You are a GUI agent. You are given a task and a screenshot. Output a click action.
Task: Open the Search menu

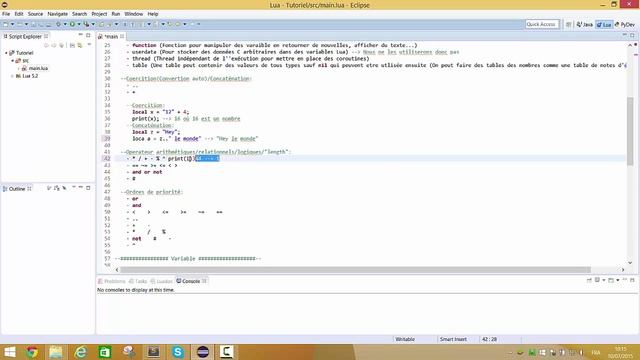point(80,14)
